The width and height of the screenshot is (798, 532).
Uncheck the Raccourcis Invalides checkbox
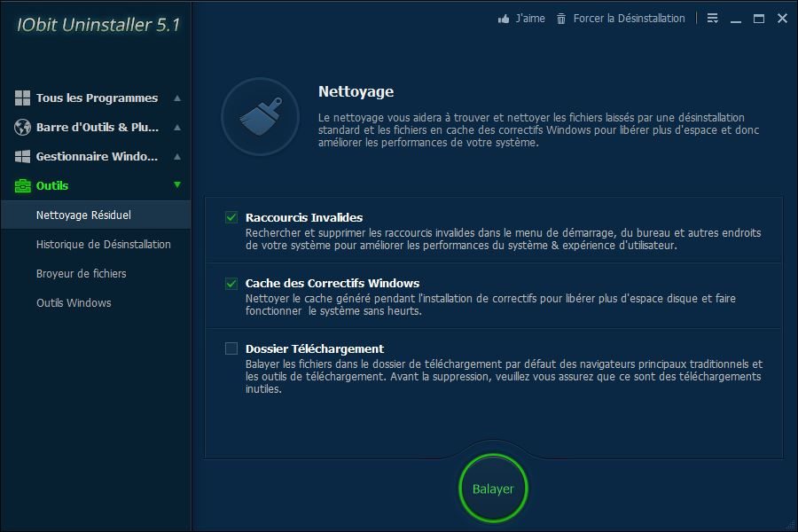(231, 217)
